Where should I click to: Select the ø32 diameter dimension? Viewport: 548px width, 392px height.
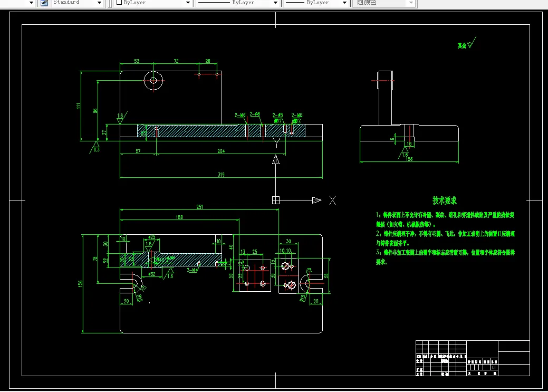coord(152,274)
